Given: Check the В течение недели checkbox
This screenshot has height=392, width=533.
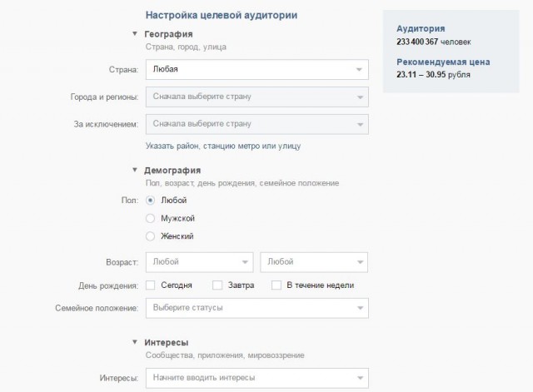Looking at the screenshot, I should [x=276, y=285].
